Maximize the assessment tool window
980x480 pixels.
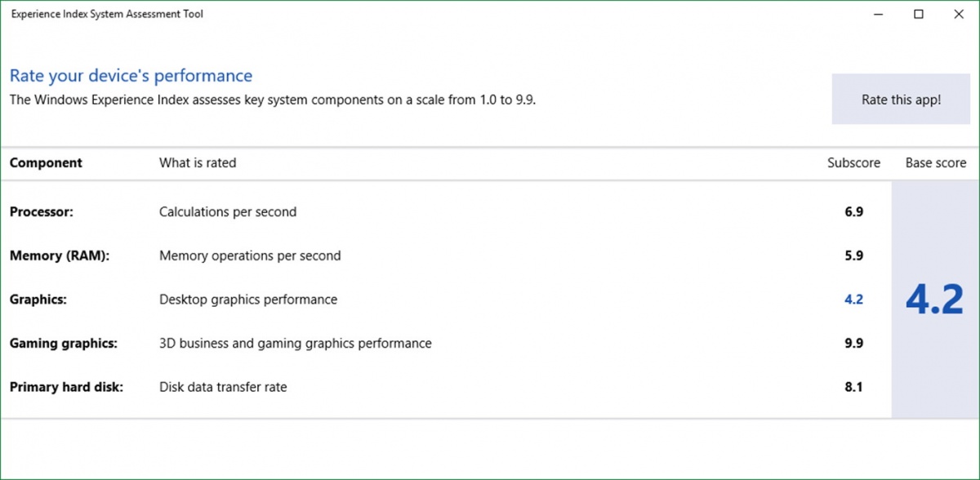[918, 14]
